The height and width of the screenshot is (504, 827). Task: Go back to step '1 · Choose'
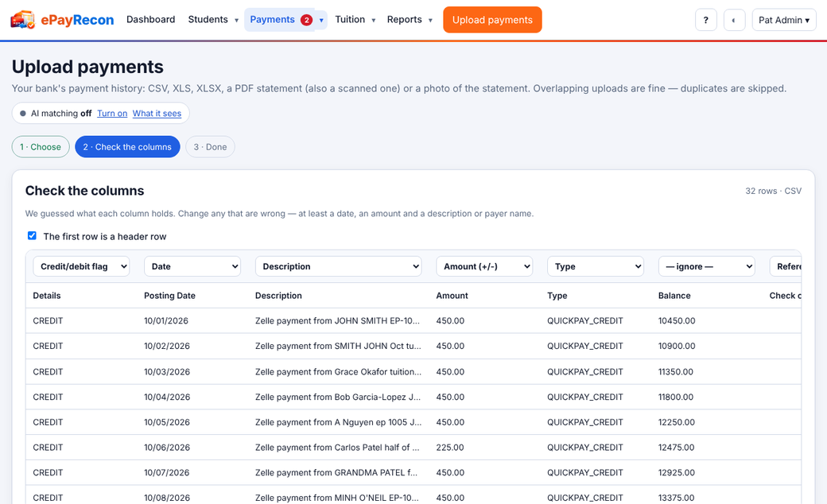point(41,146)
